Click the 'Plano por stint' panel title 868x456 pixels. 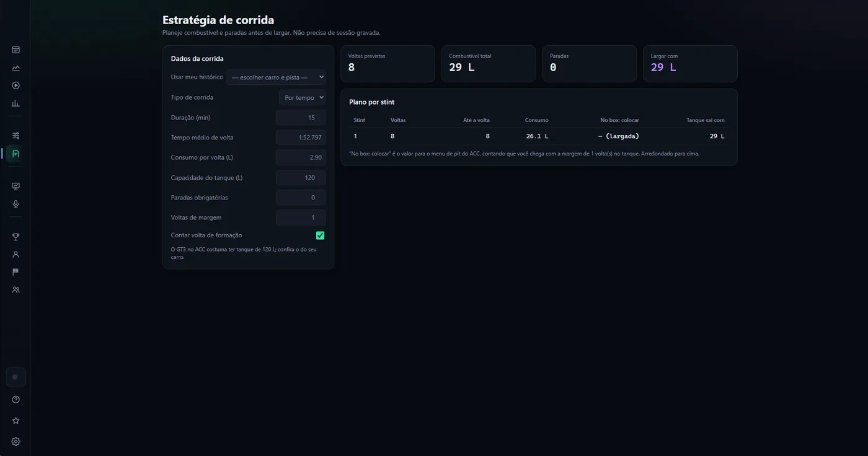tap(372, 102)
